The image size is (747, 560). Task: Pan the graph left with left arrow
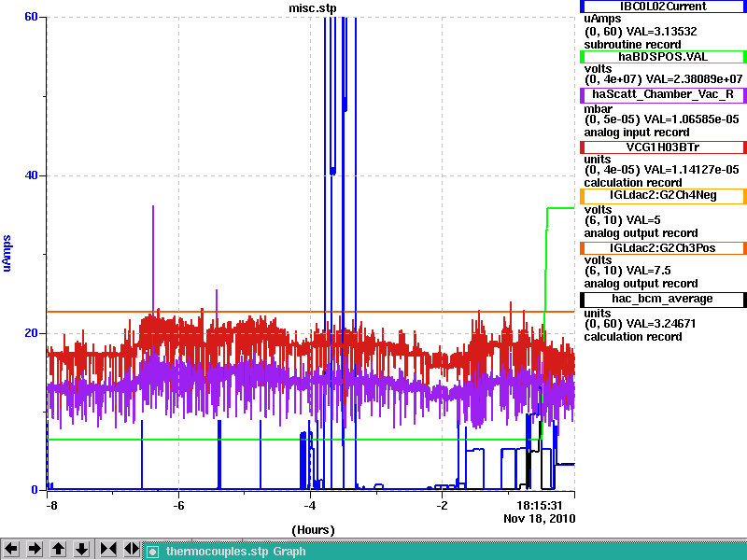point(11,549)
